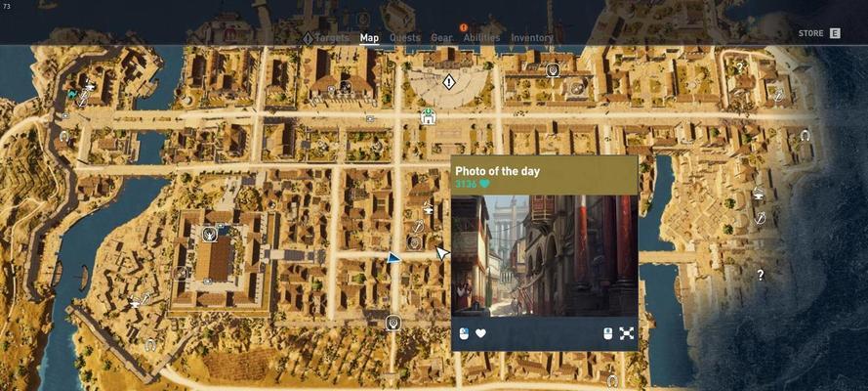Select the diamond quest marker on the theater
This screenshot has height=391, width=868.
coord(448,82)
